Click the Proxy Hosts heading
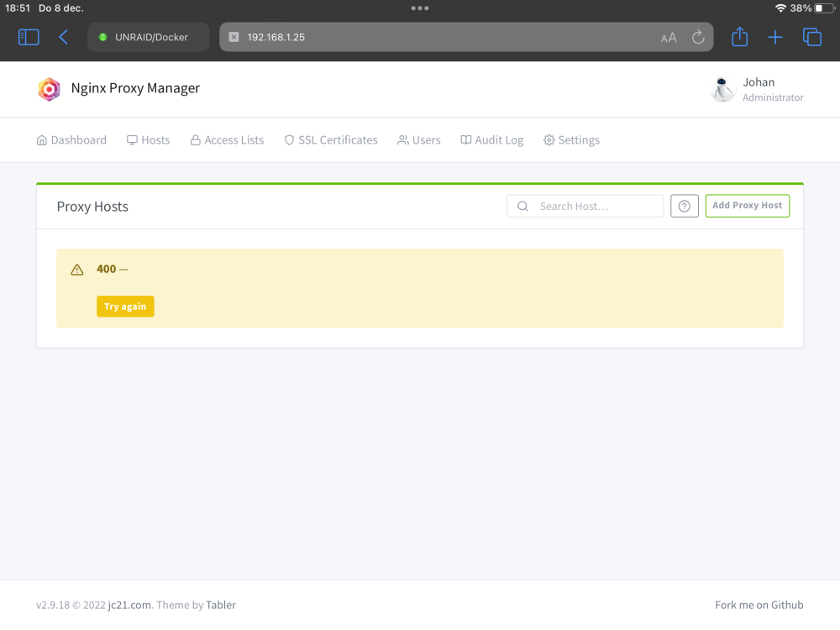Screen dimensions: 840x630 pyautogui.click(x=92, y=207)
